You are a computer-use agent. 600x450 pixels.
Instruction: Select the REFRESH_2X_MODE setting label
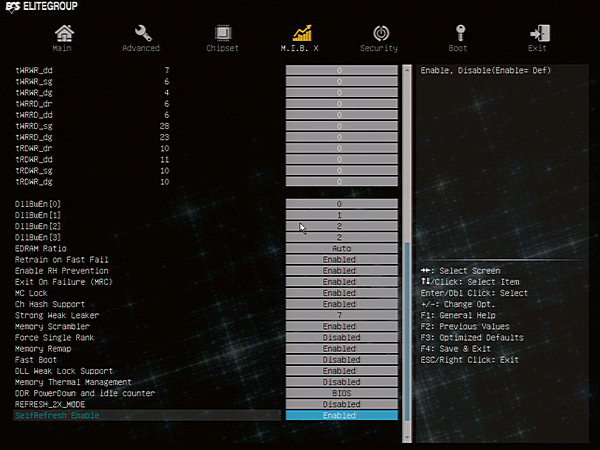click(50, 404)
